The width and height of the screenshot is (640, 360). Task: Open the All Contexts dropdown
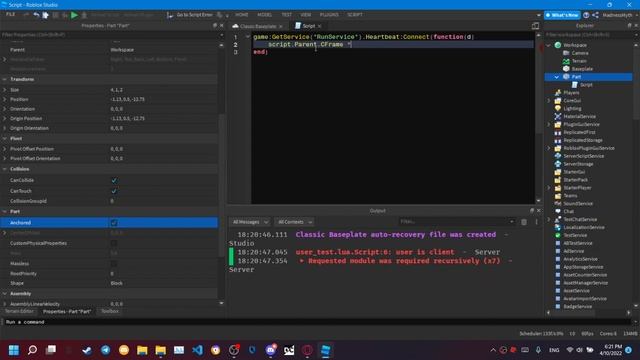[x=295, y=222]
